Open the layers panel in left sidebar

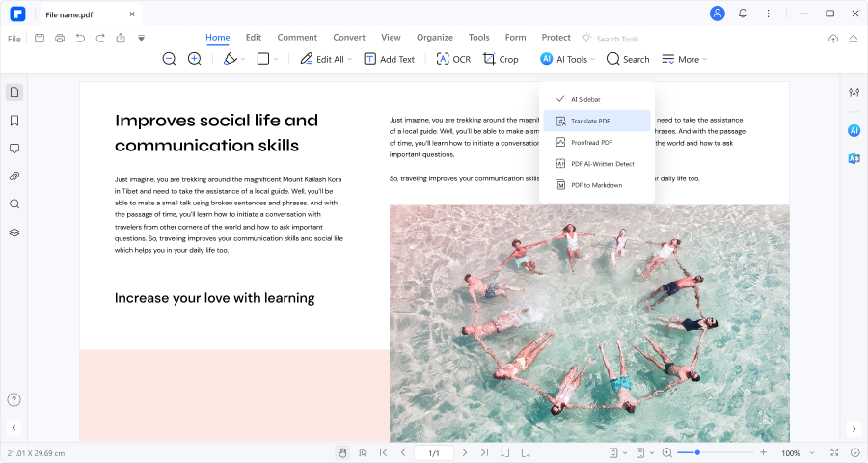click(x=14, y=232)
